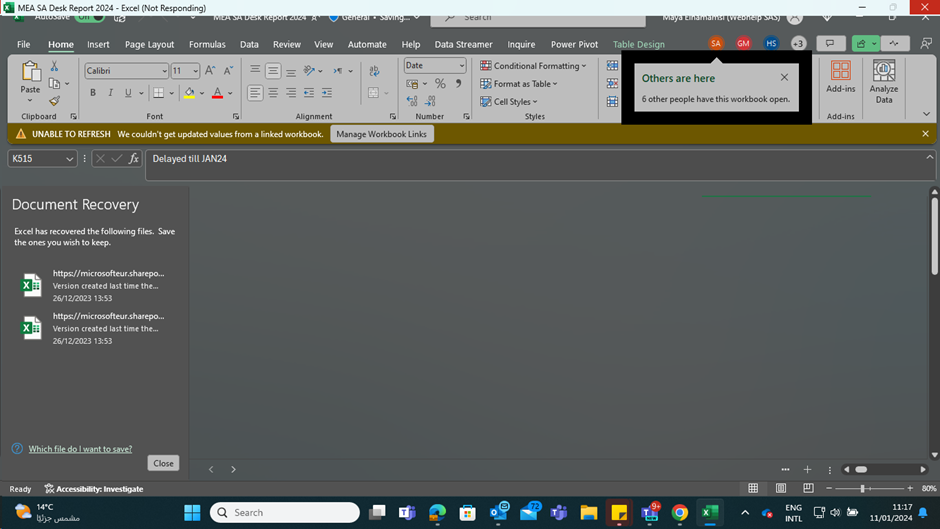The height and width of the screenshot is (529, 940).
Task: Switch to the Page Layout tab
Action: [149, 44]
